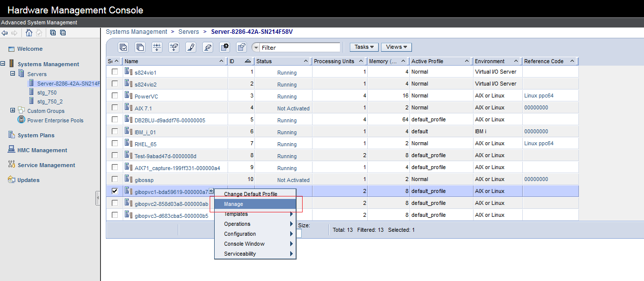Click the Reference Code column header
The image size is (644, 281).
pyautogui.click(x=550, y=61)
